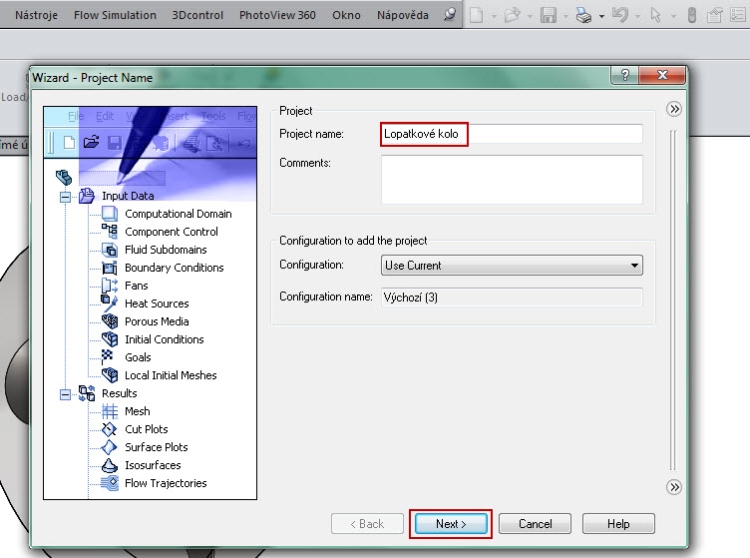Select 'Surface Plots' text in tree
The height and width of the screenshot is (558, 750).
point(156,447)
